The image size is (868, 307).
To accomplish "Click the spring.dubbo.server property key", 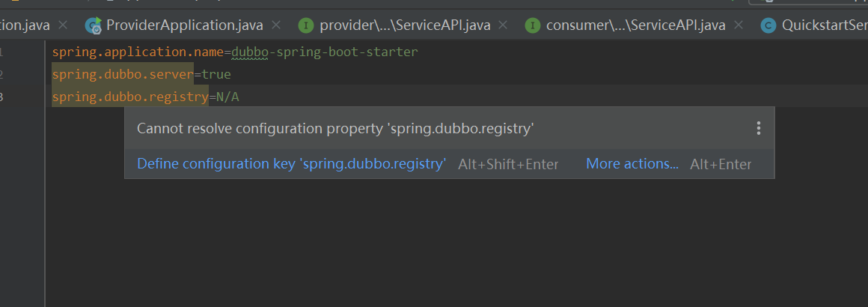I will (123, 74).
